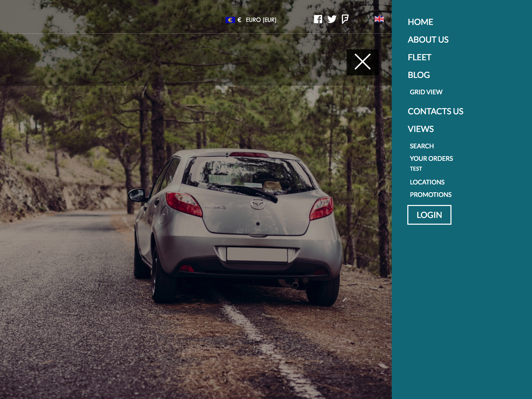
Task: Click the Facebook social media icon
Action: pos(317,19)
